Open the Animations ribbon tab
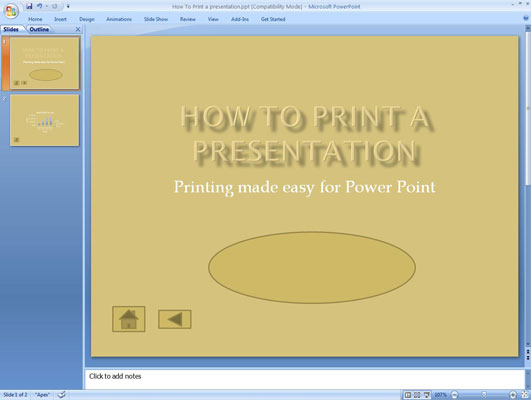This screenshot has width=531, height=400. click(x=119, y=19)
